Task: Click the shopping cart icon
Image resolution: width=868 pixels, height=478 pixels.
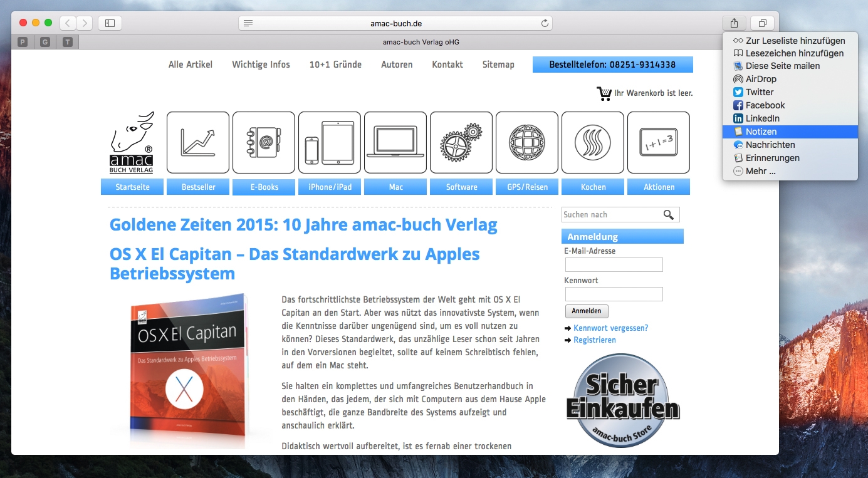Action: click(x=604, y=93)
